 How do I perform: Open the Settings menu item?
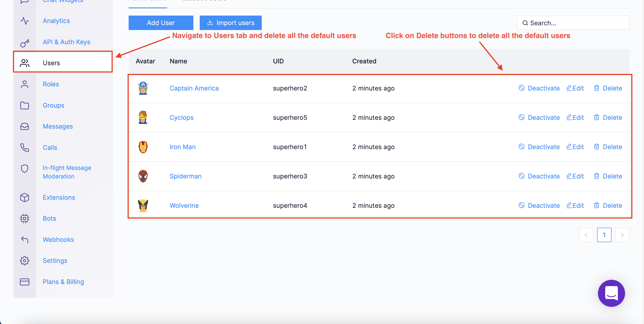(x=55, y=261)
